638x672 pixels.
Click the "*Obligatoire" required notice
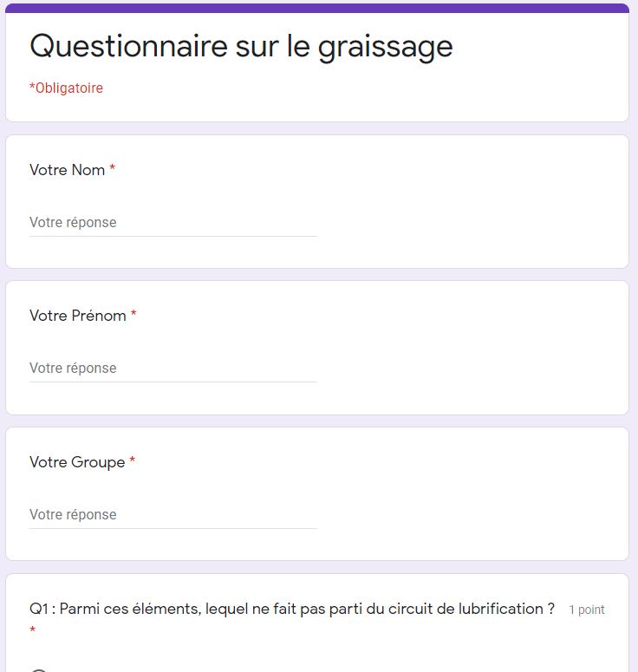point(66,88)
